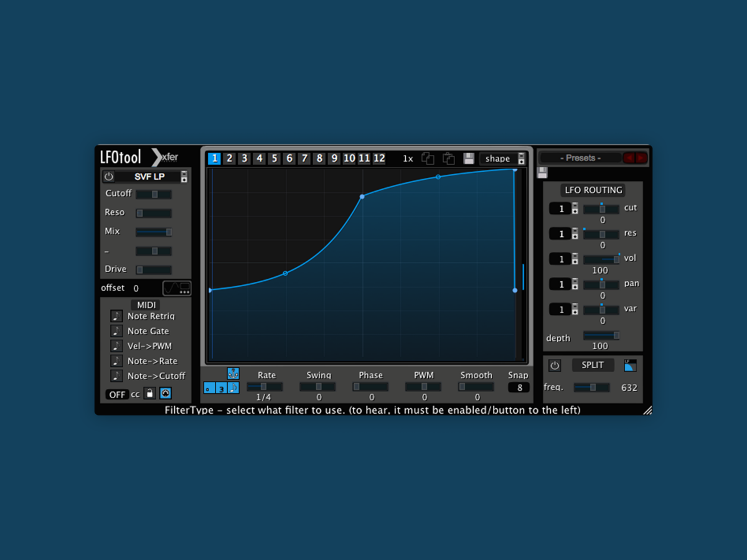The width and height of the screenshot is (747, 560).
Task: Click the split filter shape icon
Action: [x=630, y=366]
